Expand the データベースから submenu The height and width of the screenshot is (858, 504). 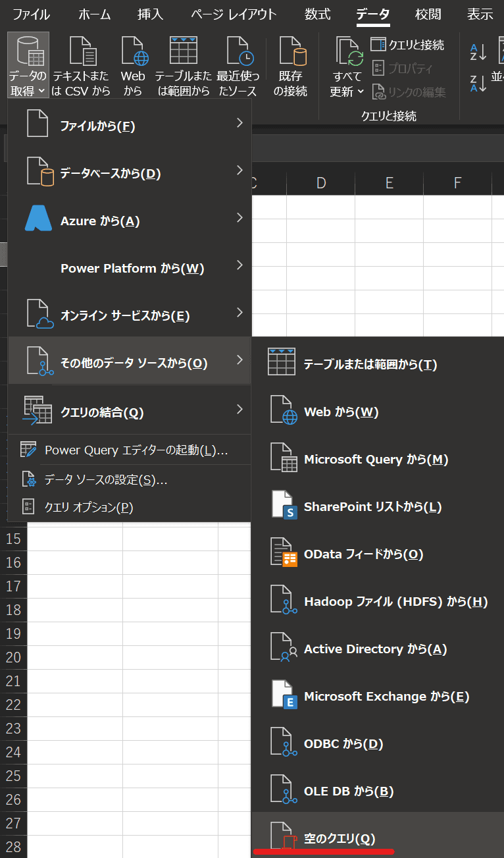129,173
